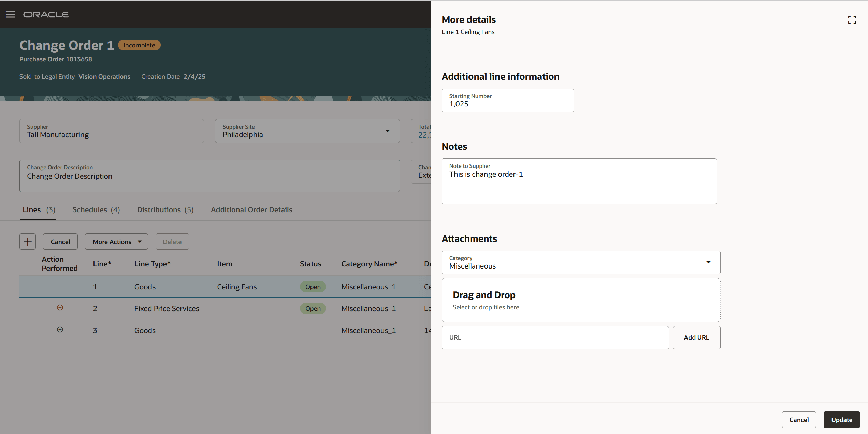Open the More Actions dropdown menu
The width and height of the screenshot is (868, 434).
(116, 242)
